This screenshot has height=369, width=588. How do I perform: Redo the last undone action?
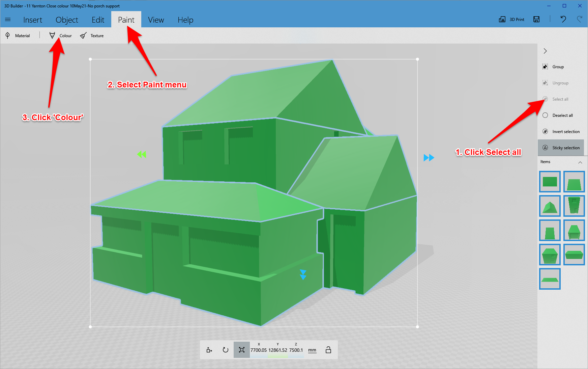tap(580, 19)
